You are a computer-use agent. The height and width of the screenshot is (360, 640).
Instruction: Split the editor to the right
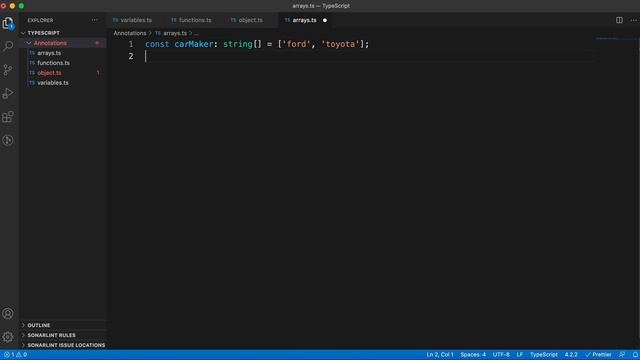(619, 20)
